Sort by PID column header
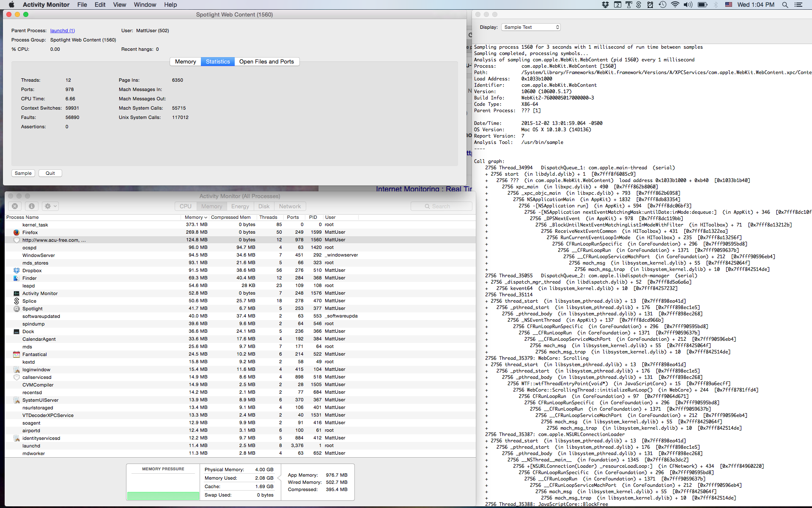The image size is (812, 508). pos(313,217)
